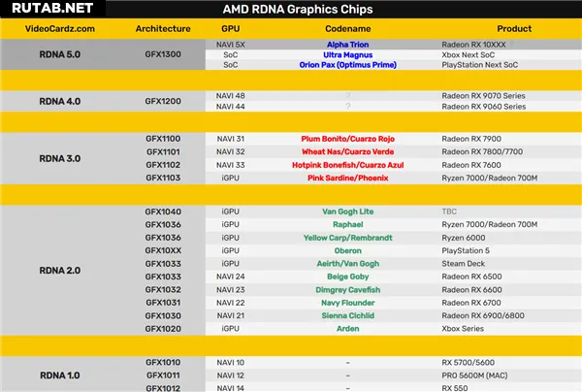Viewport: 582px width, 392px height.
Task: Select the "NAVI 24" GPU cell
Action: tap(231, 277)
